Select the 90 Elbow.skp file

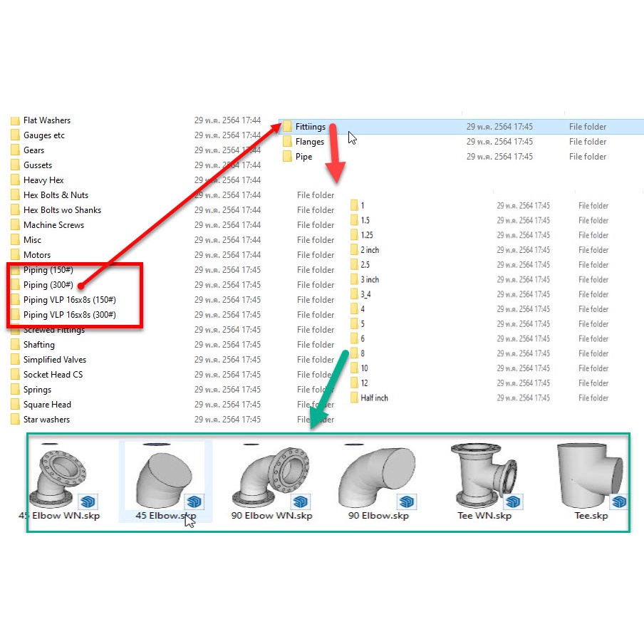pyautogui.click(x=378, y=477)
